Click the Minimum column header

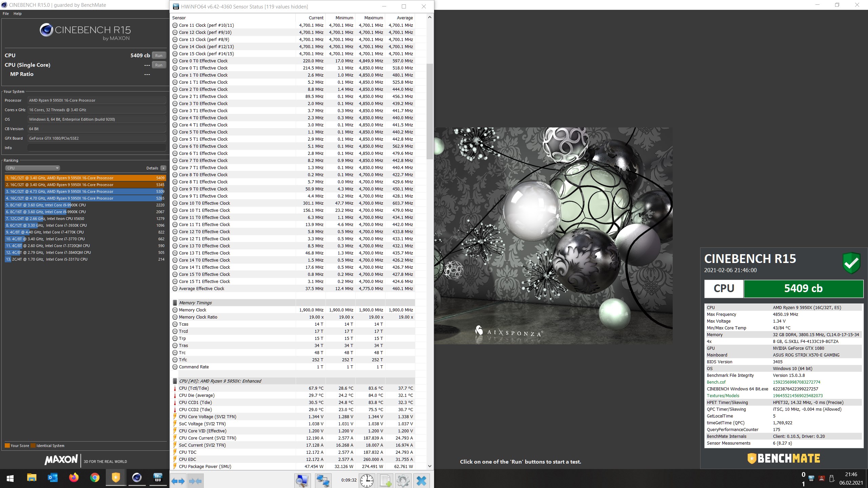tap(340, 18)
